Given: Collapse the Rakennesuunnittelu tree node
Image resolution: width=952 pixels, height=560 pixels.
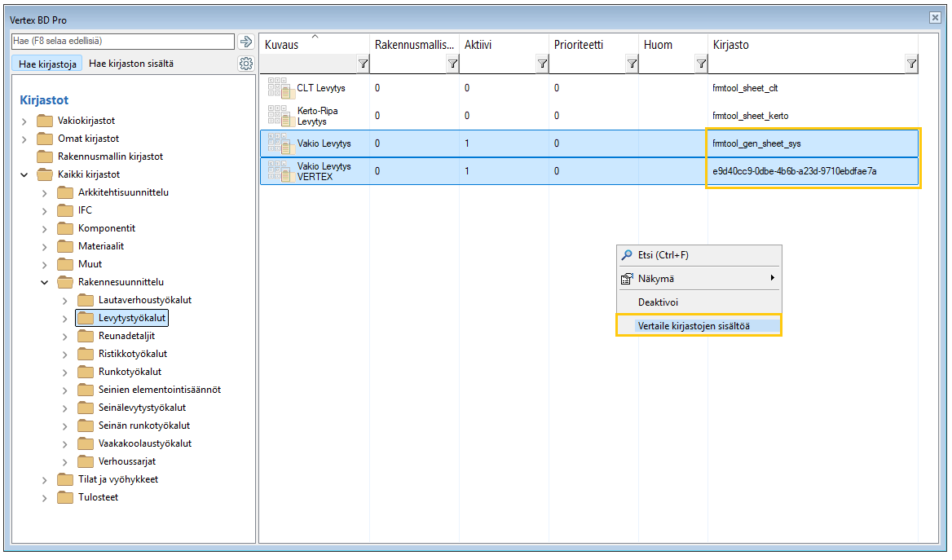Looking at the screenshot, I should point(44,282).
